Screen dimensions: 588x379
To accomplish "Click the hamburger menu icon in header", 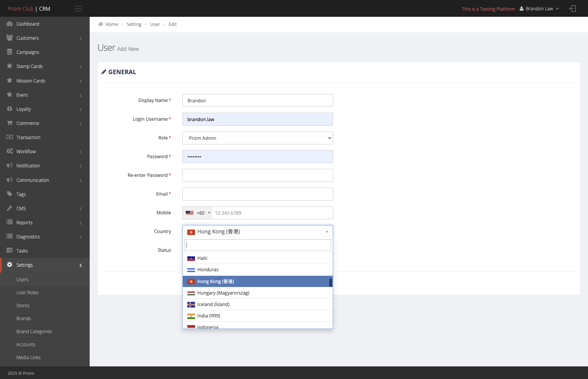I will click(79, 8).
